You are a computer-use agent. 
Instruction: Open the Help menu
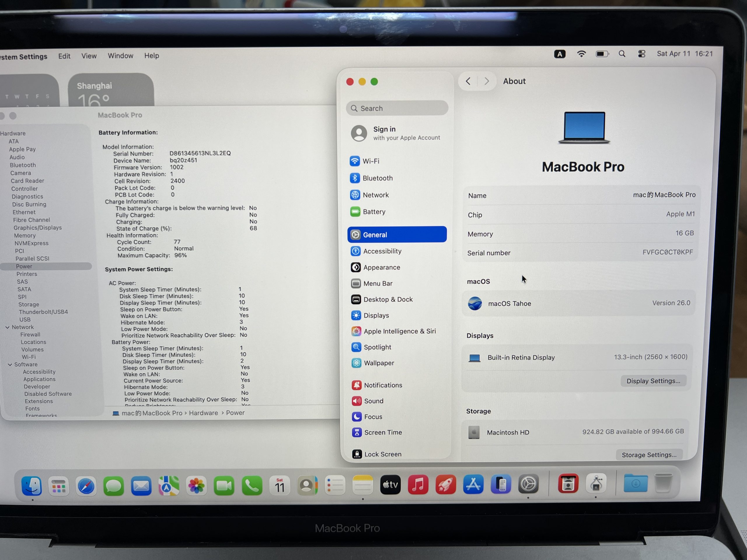152,56
